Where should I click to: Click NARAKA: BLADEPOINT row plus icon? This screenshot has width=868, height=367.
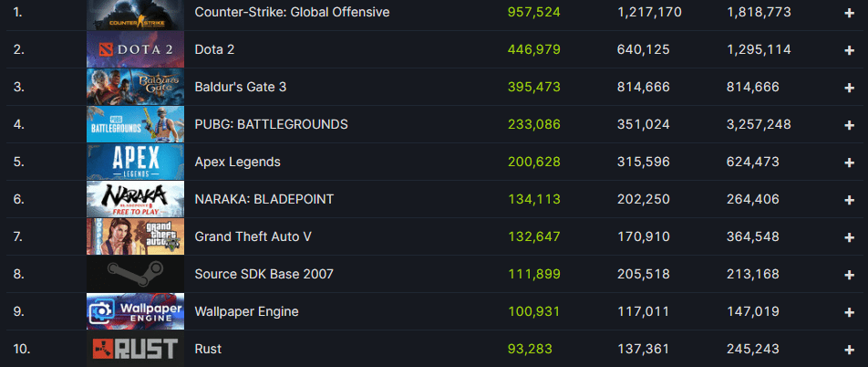click(849, 200)
